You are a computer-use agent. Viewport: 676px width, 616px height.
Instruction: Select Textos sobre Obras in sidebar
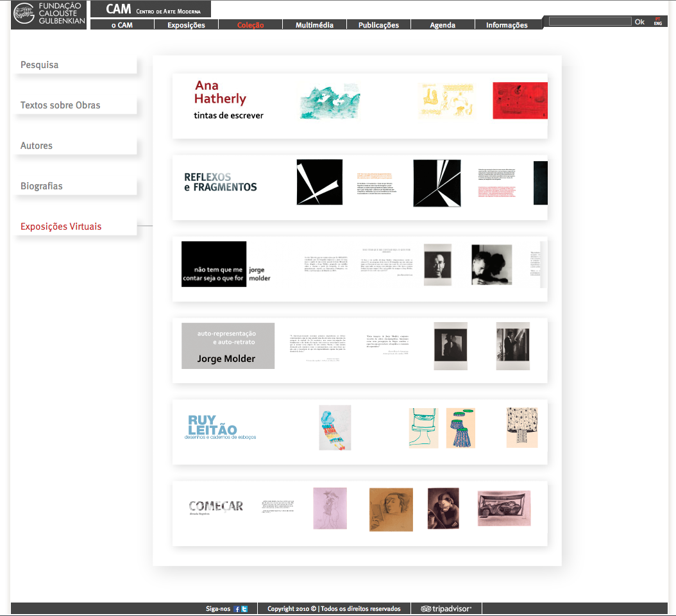(x=60, y=105)
